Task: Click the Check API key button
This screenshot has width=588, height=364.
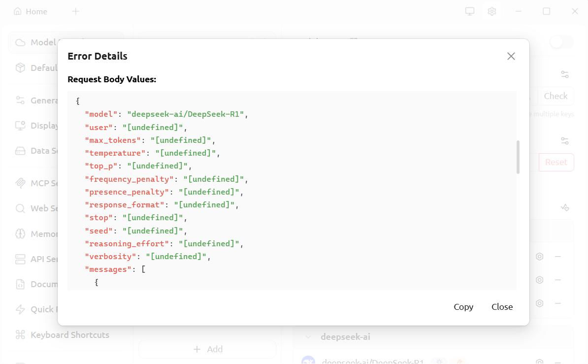Action: point(555,96)
